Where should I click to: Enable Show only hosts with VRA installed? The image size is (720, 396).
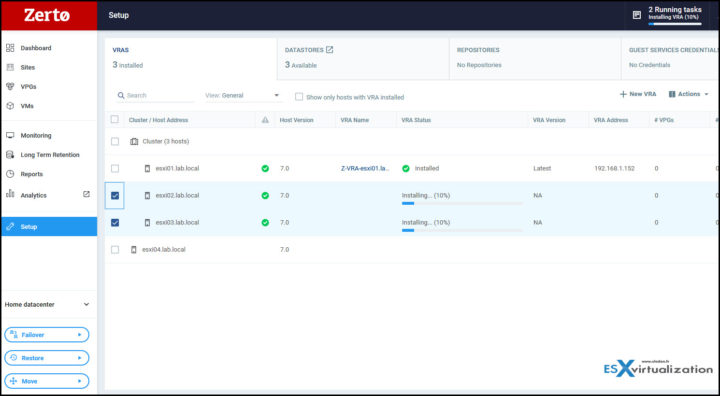point(299,97)
